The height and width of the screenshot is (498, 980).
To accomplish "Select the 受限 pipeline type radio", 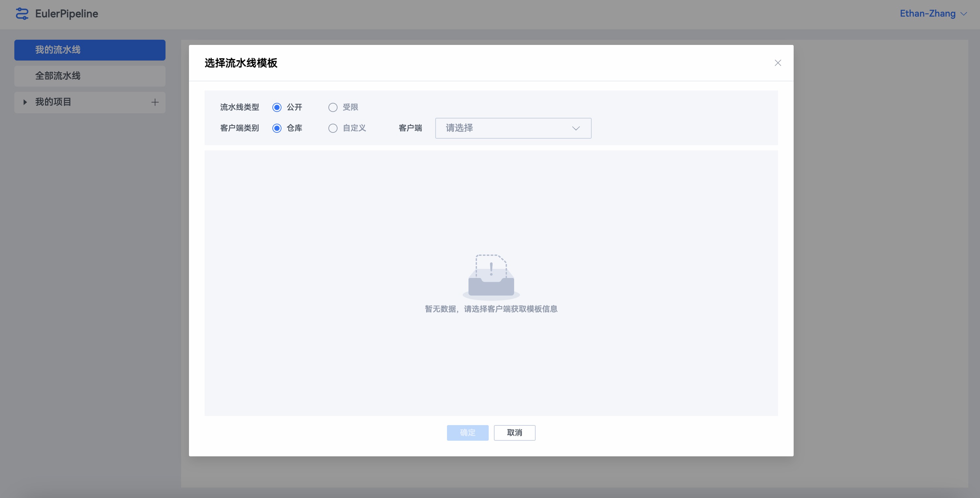I will click(x=333, y=108).
